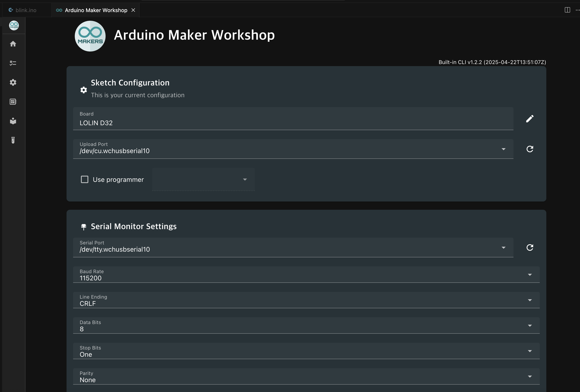Click the Board LOLIN D32 field
580x392 pixels.
coord(293,119)
